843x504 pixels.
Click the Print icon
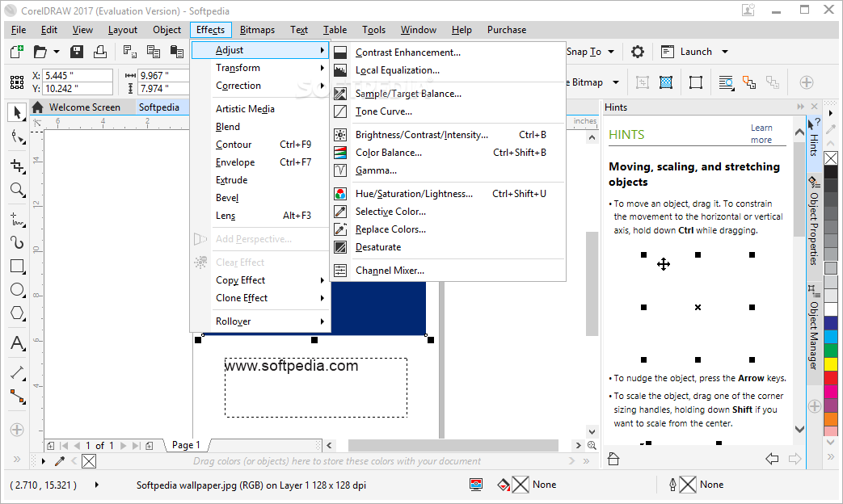pyautogui.click(x=100, y=52)
